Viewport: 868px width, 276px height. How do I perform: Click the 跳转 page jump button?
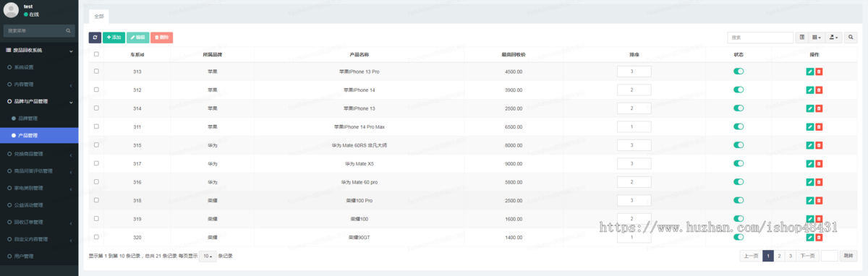[x=849, y=256]
